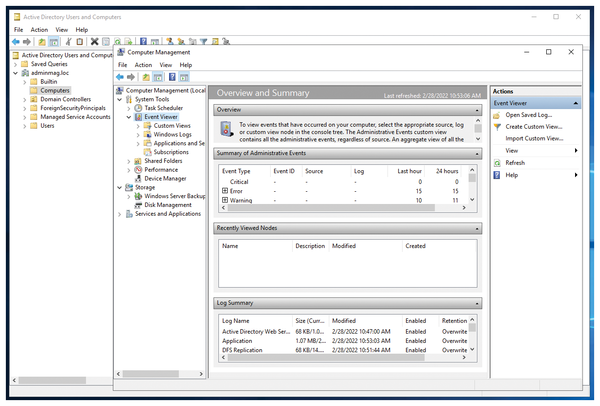Screen dimensions: 600x406
Task: Toggle action pane icon in Computer Management toolbar
Action: point(184,77)
